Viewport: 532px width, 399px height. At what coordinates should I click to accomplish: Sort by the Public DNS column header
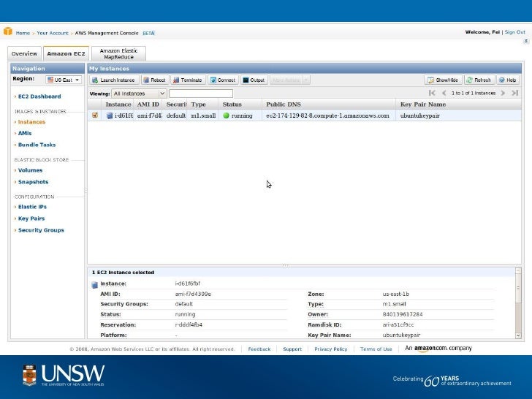(328, 104)
